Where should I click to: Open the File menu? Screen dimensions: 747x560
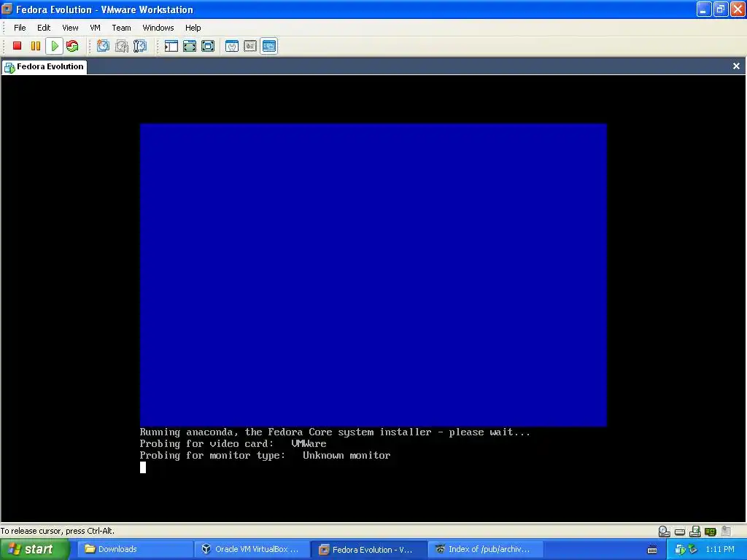click(20, 28)
